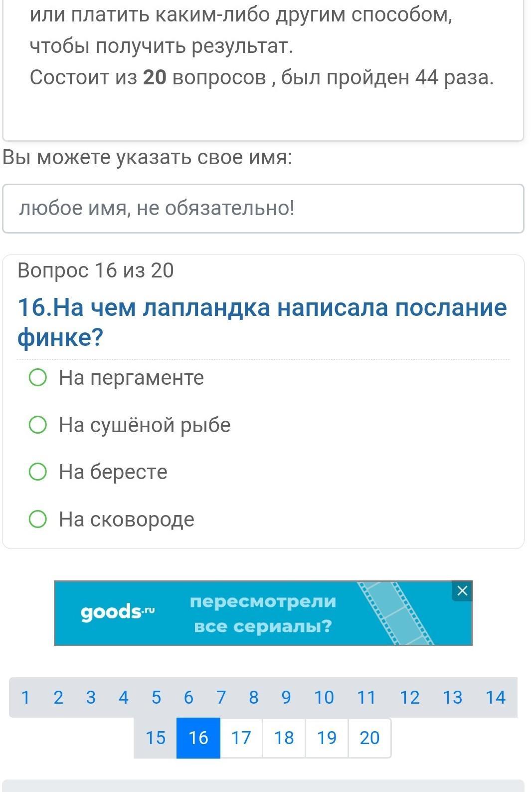
Task: Open question 3
Action: (x=91, y=697)
